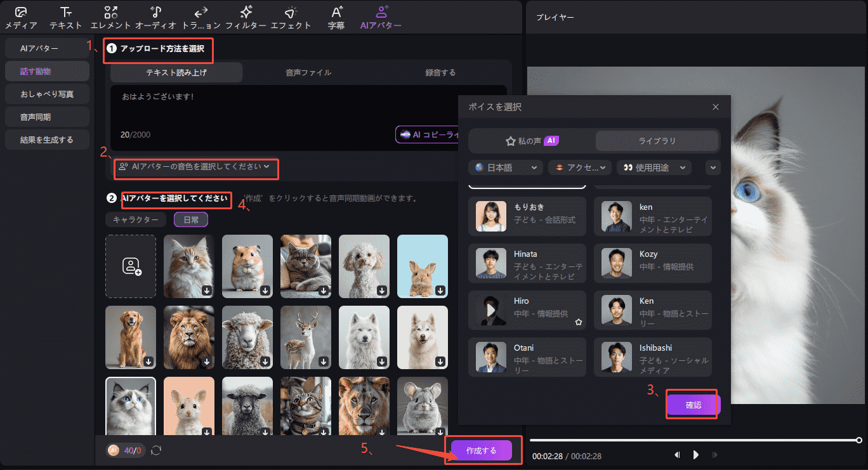Select the 日常 avatar category

(190, 219)
